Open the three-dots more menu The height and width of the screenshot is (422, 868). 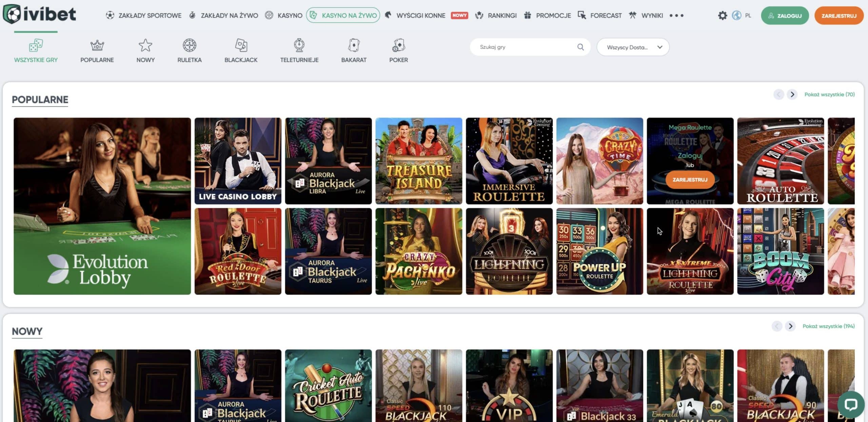676,16
